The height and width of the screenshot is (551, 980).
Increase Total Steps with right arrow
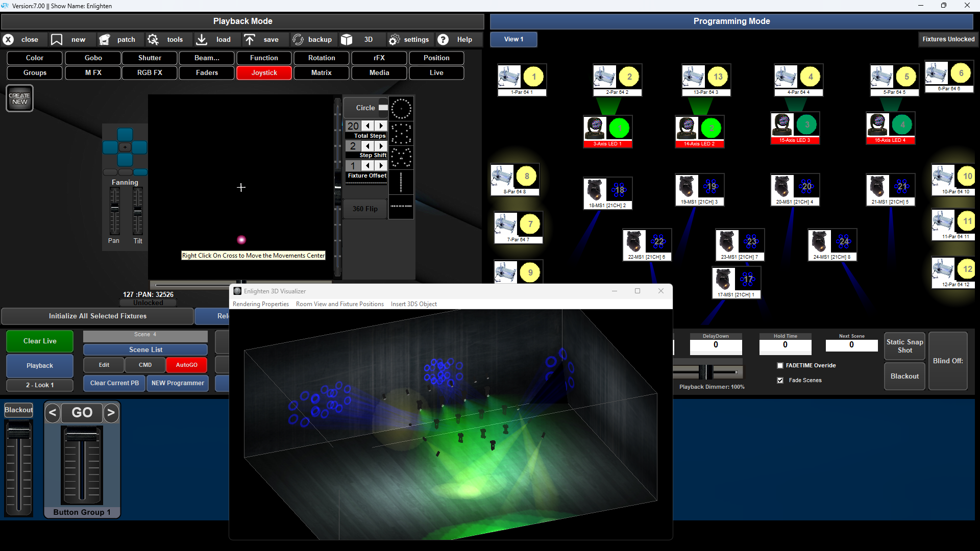381,126
